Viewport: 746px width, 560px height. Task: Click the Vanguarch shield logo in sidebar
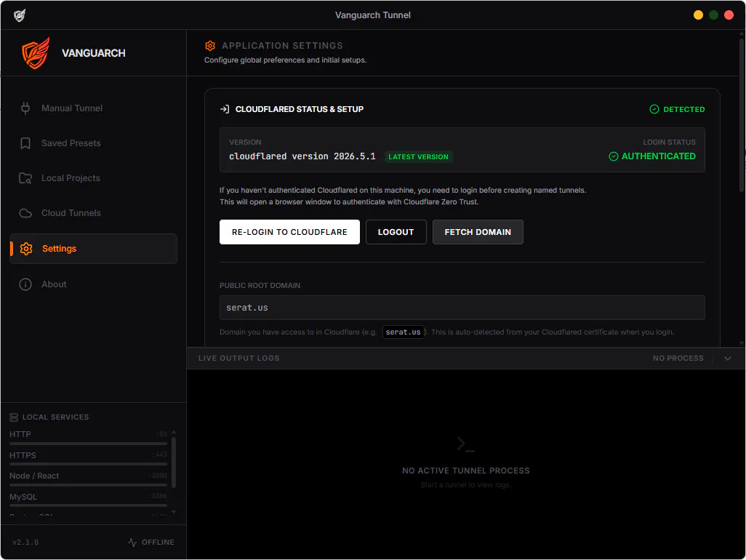pyautogui.click(x=36, y=53)
